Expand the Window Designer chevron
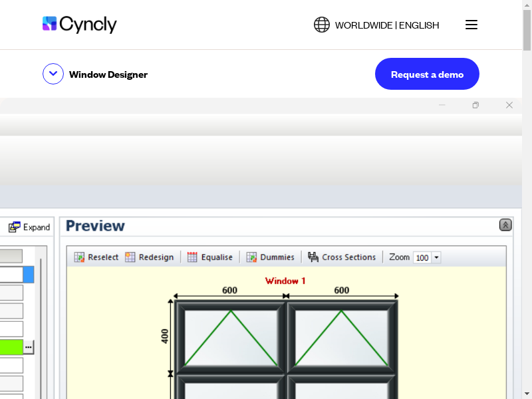The height and width of the screenshot is (399, 532). click(53, 74)
